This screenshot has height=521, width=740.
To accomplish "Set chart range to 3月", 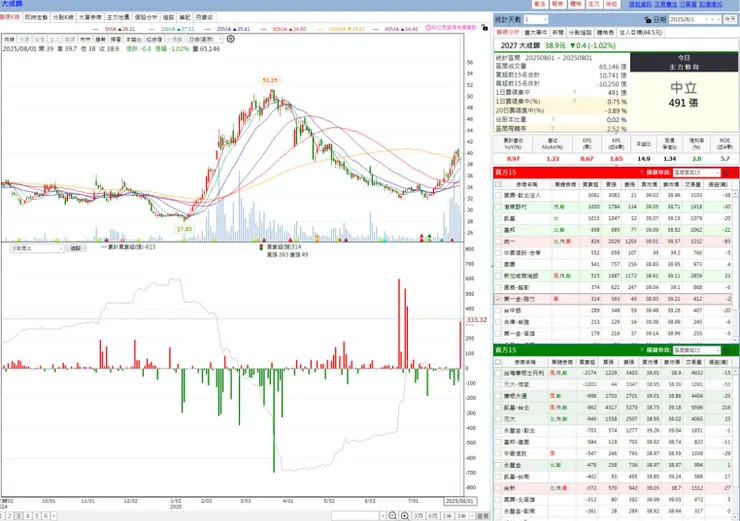I will (419, 516).
